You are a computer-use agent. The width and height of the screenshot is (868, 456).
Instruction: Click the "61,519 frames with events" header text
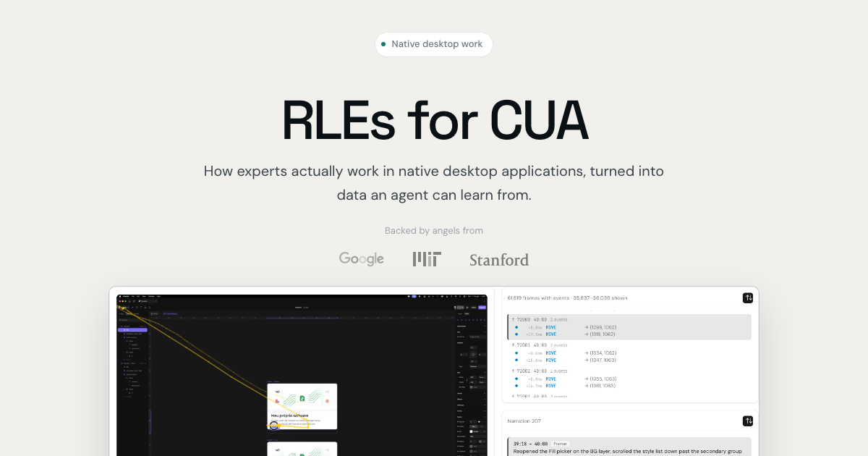coord(568,297)
